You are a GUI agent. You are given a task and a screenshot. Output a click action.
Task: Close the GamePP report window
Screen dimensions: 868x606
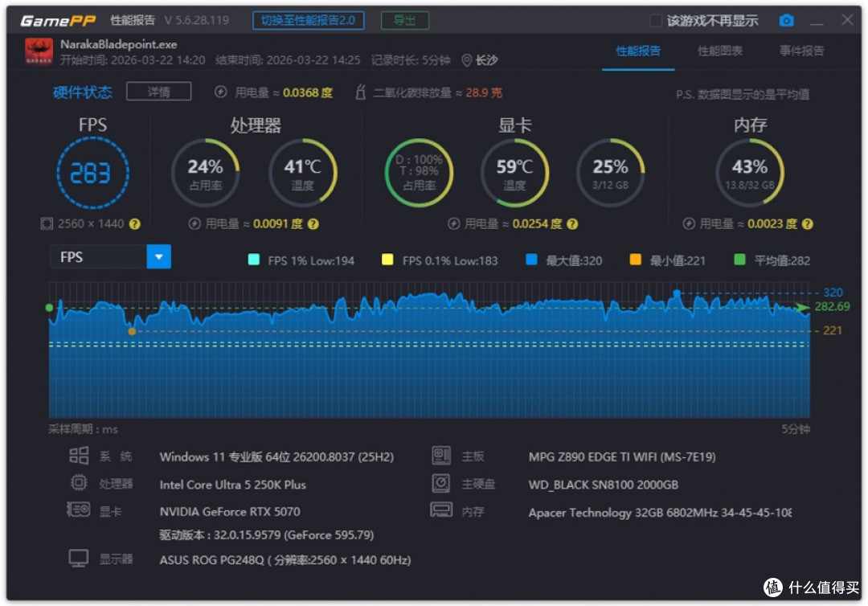point(847,20)
